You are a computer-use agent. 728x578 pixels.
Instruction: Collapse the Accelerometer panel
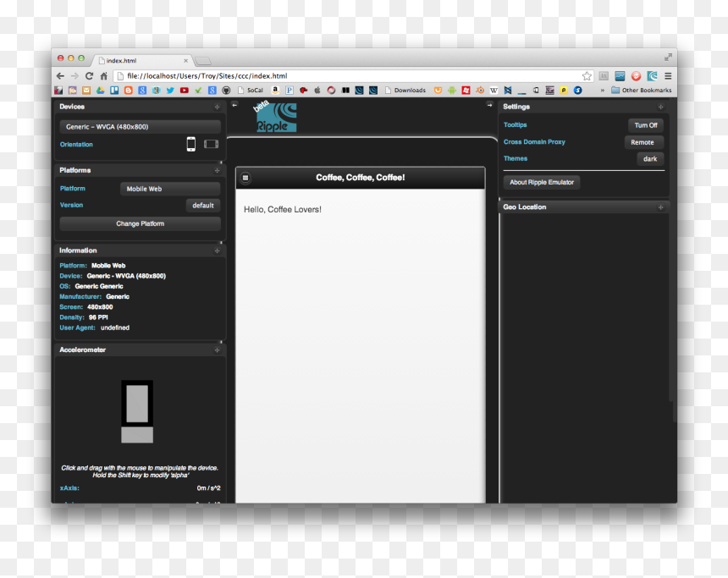[x=217, y=350]
